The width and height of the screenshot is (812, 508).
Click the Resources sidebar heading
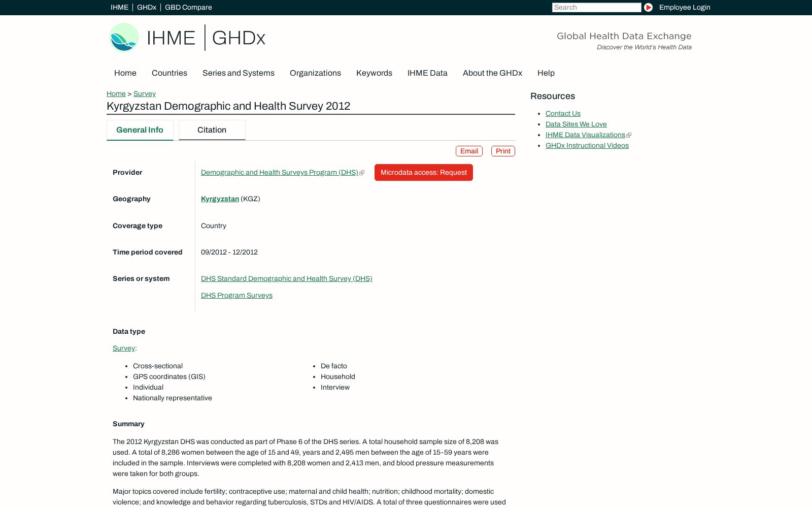pos(553,97)
